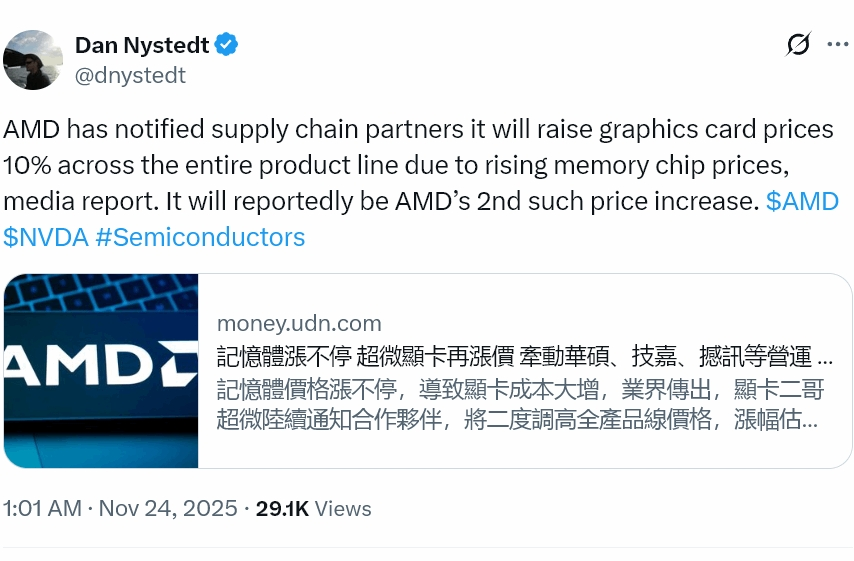Open the @dnystedt handle link
The image size is (854, 561).
pos(130,75)
